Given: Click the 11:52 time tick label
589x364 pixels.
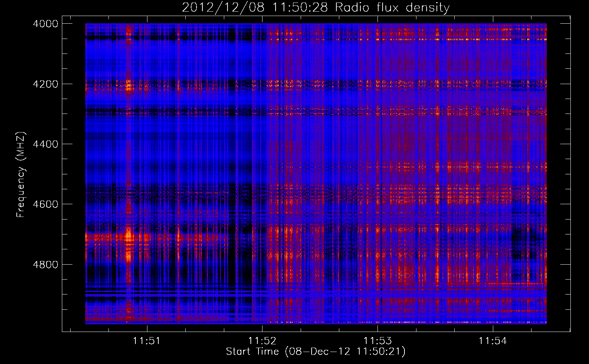Looking at the screenshot, I should pos(262,341).
